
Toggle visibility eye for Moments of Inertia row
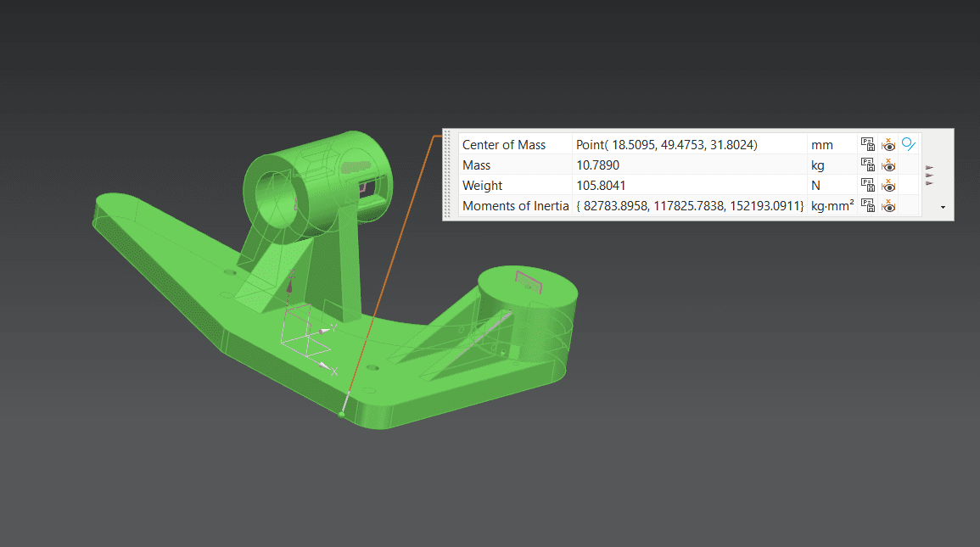pos(888,205)
